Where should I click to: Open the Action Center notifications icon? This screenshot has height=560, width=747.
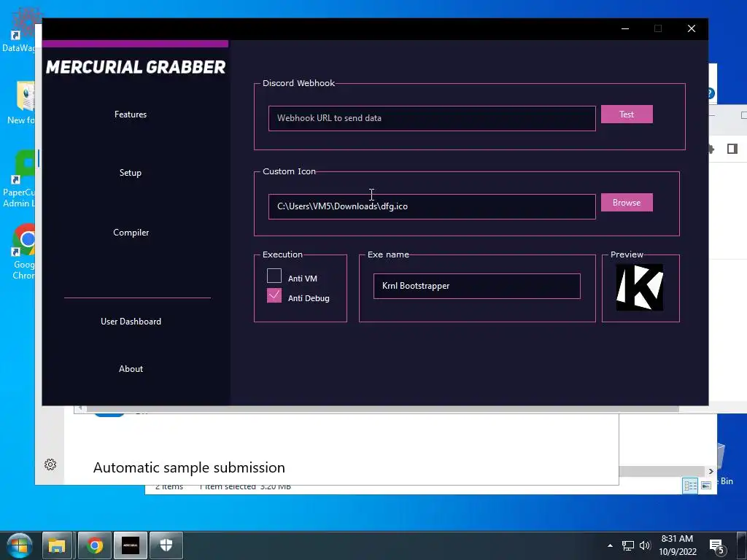pyautogui.click(x=718, y=547)
